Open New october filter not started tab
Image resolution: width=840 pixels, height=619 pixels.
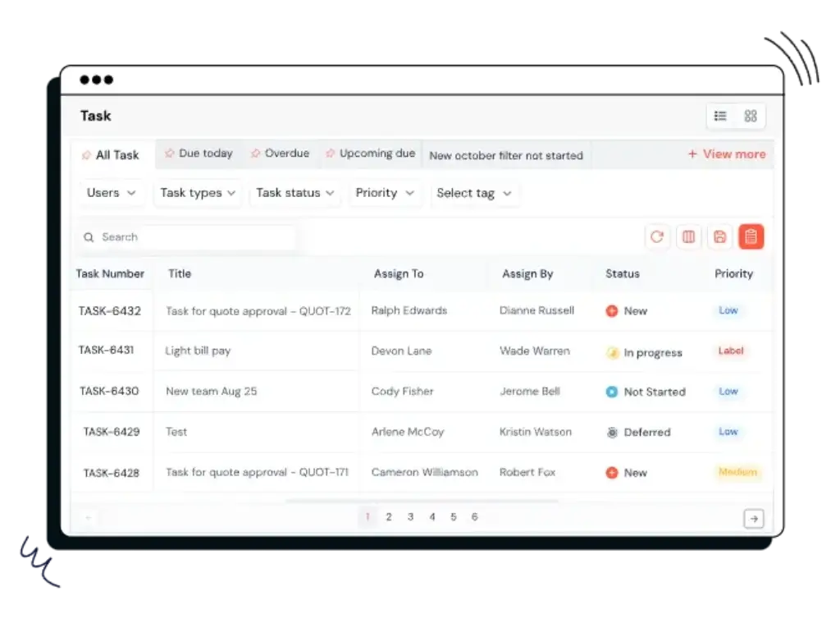click(506, 155)
